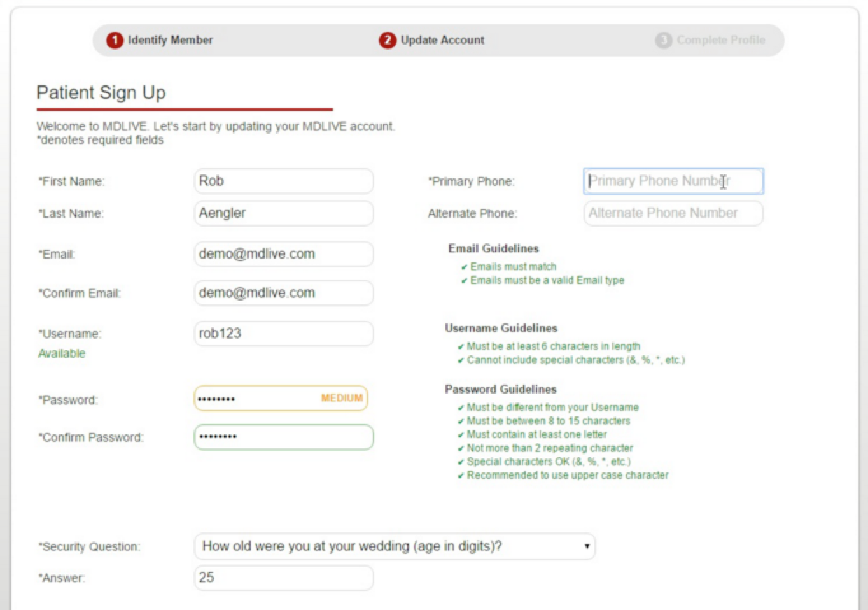Click the Username field showing rob123
868x610 pixels.
(284, 334)
